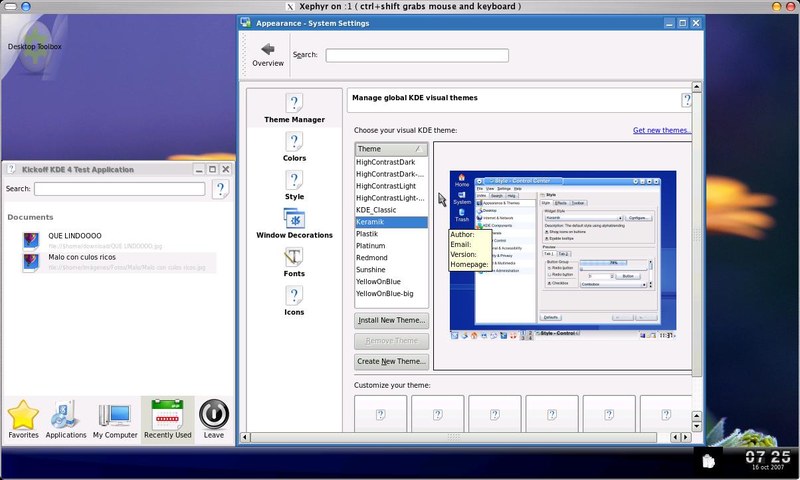800x480 pixels.
Task: Open the Fonts module
Action: point(294,262)
